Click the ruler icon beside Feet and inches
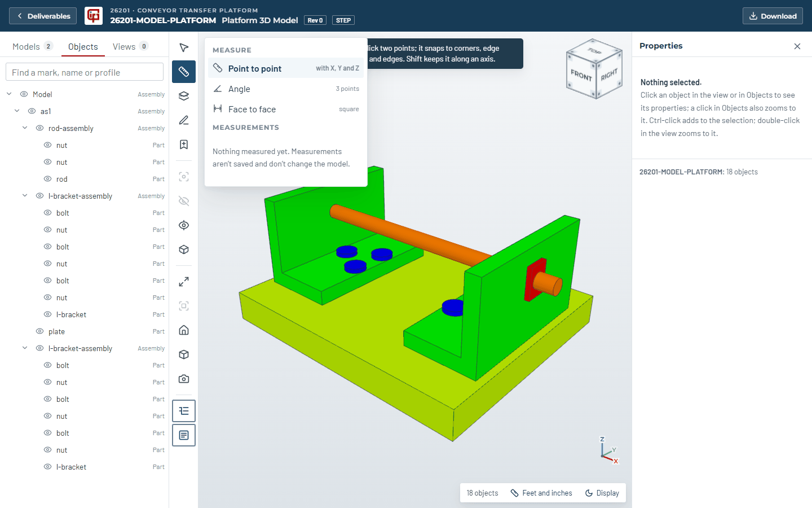This screenshot has width=812, height=508. tap(514, 493)
